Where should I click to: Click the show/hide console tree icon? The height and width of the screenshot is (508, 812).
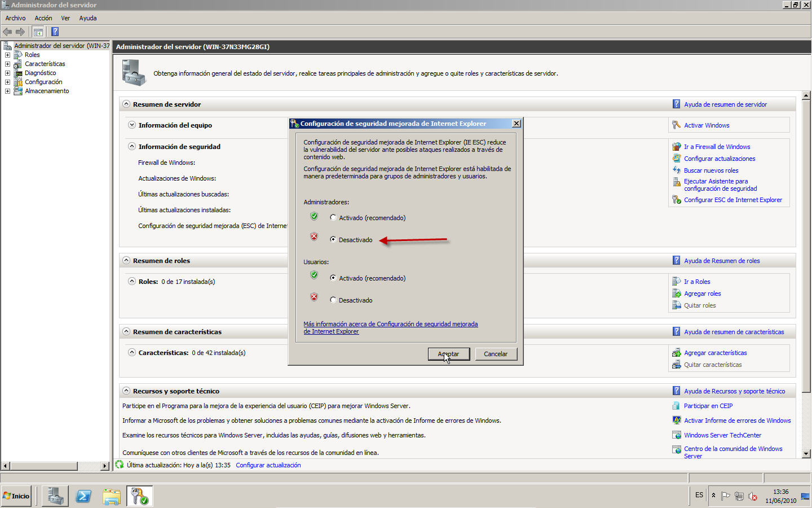[38, 32]
